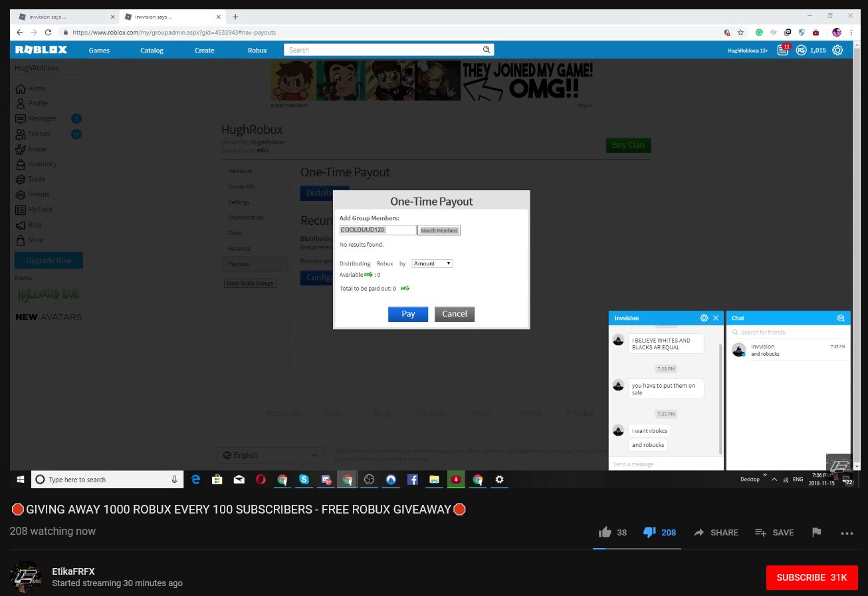Open the invvision conversation in chat list
This screenshot has width=868, height=596.
click(788, 350)
